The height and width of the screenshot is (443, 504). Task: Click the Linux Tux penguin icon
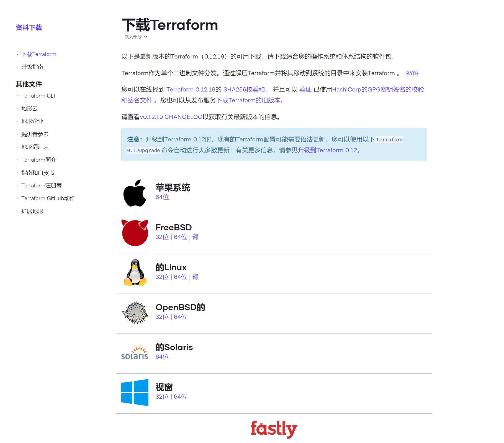pyautogui.click(x=135, y=273)
